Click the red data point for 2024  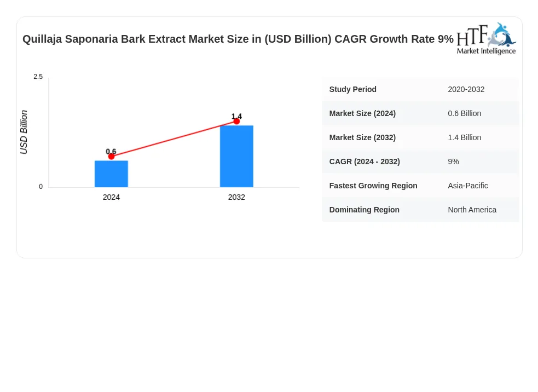coord(111,157)
